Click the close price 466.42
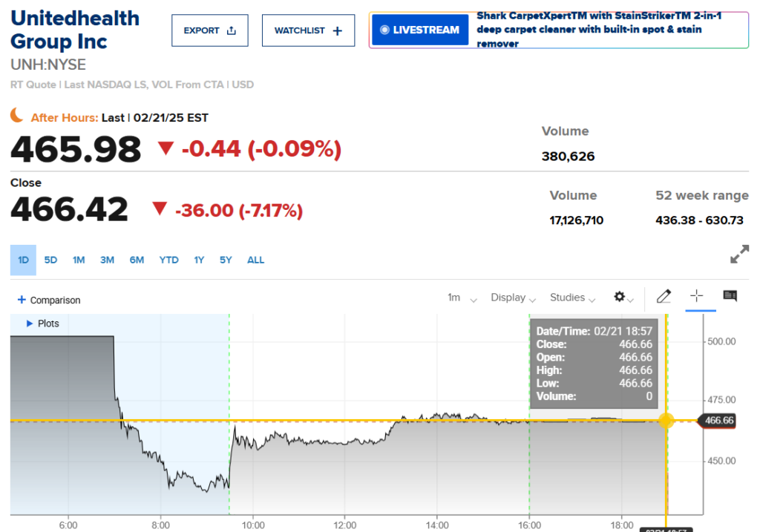The width and height of the screenshot is (760, 532). click(x=69, y=209)
